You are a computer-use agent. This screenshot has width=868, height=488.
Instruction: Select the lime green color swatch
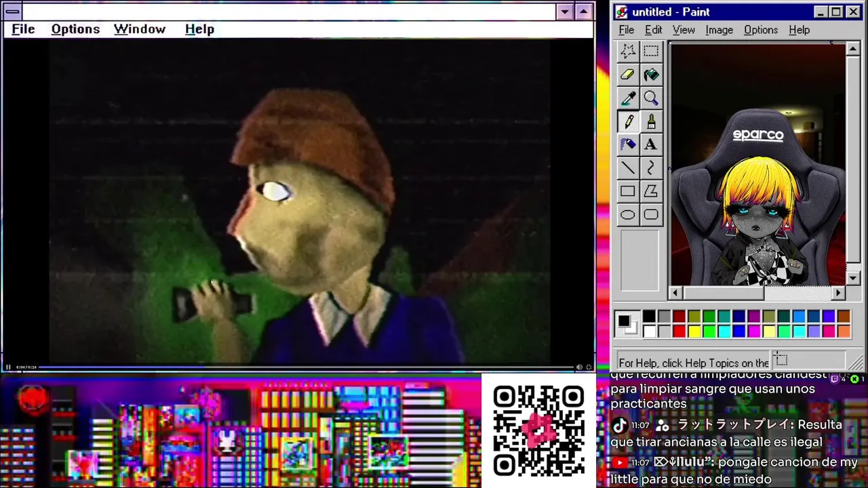[x=709, y=331]
